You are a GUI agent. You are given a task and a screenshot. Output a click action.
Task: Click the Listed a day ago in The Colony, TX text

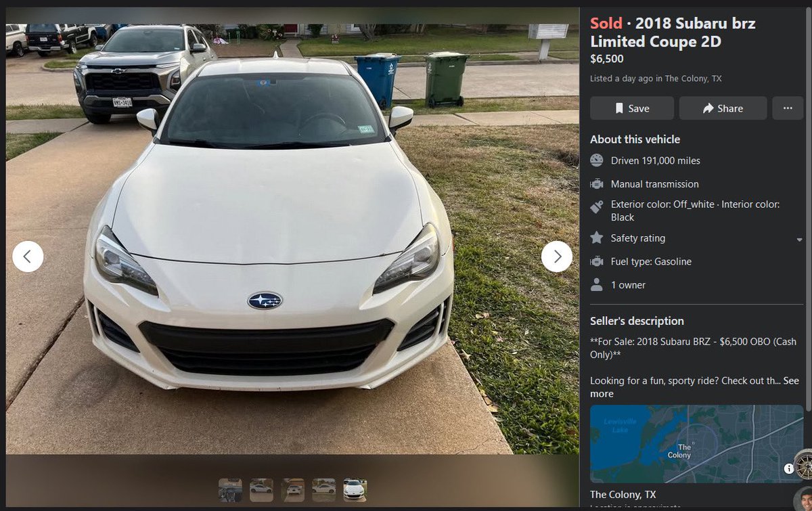click(x=656, y=79)
